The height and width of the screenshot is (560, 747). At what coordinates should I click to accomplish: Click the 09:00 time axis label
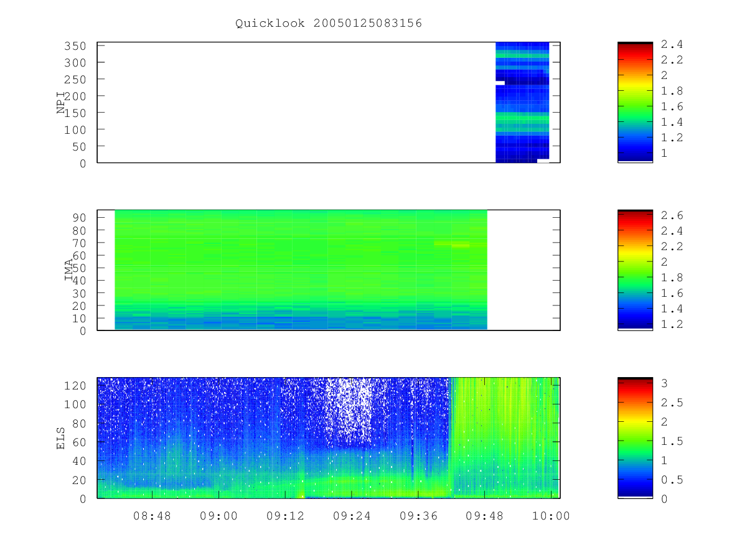218,516
